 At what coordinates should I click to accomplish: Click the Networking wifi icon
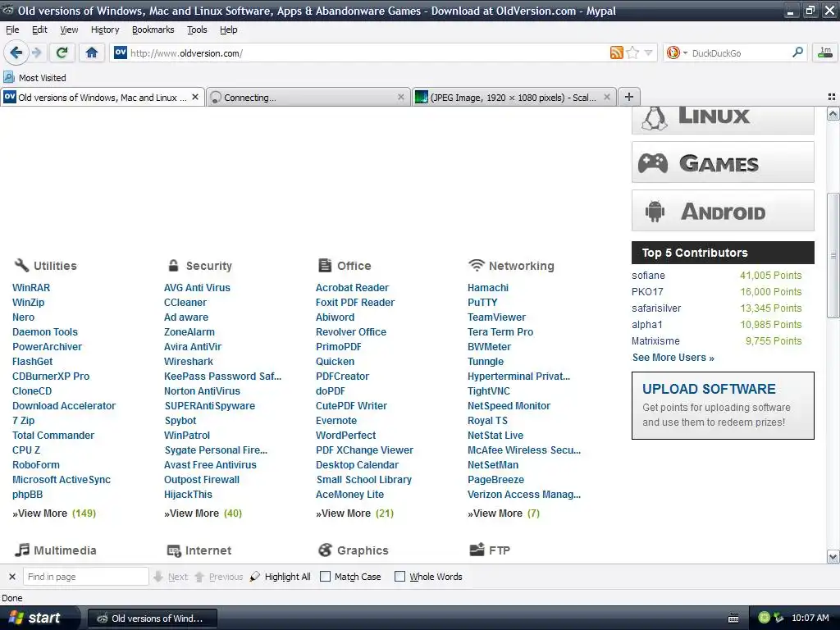[477, 265]
